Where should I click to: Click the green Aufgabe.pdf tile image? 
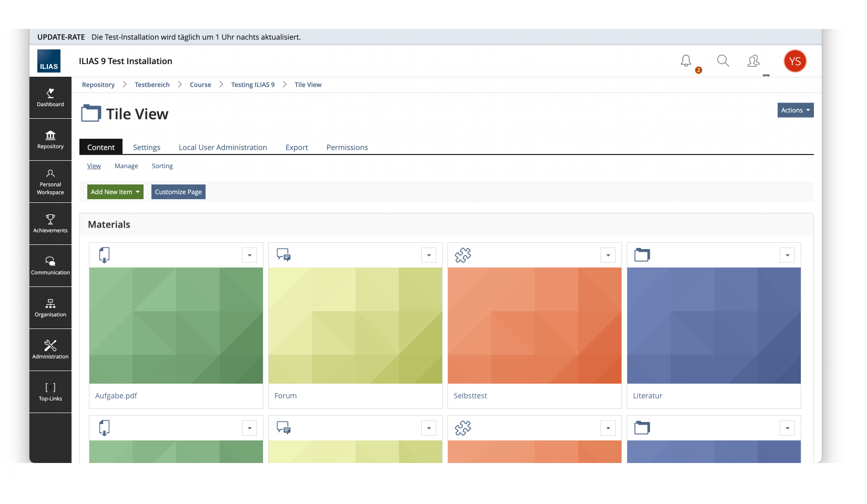coord(176,325)
